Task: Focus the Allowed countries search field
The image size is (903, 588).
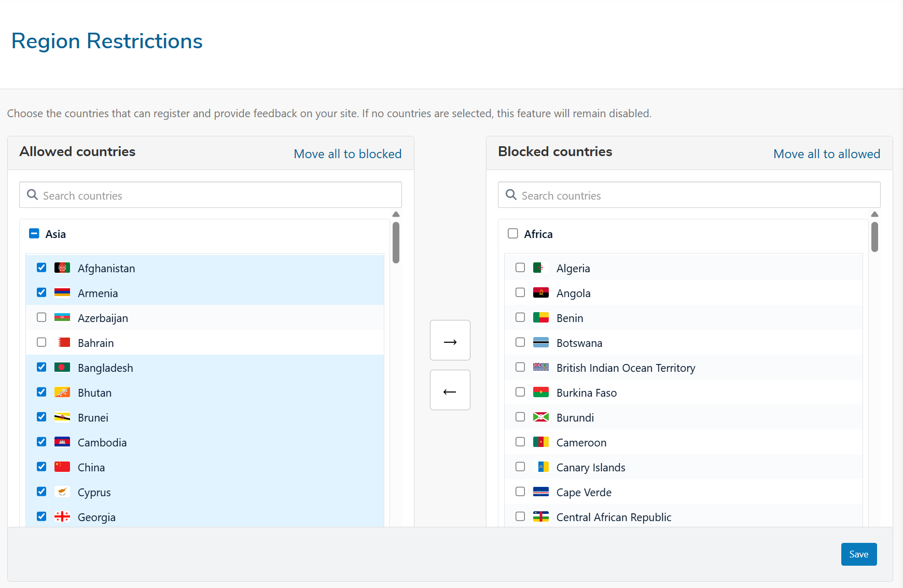Action: tap(218, 195)
